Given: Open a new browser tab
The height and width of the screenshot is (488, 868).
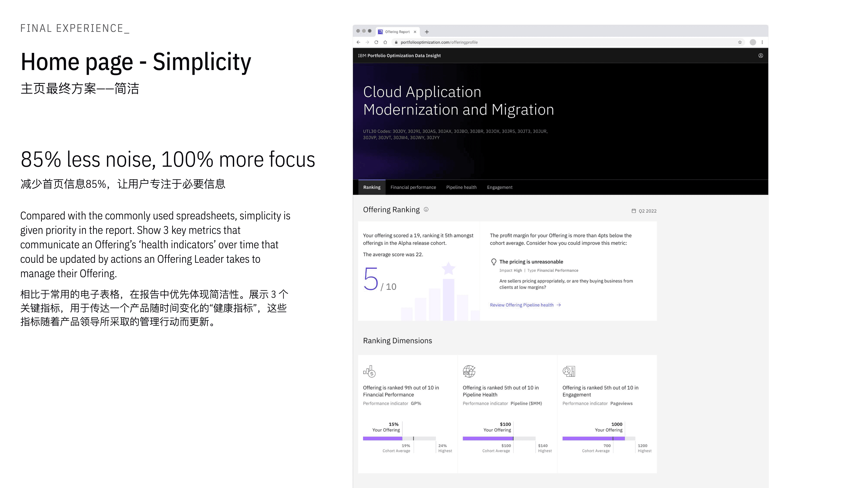Looking at the screenshot, I should 427,32.
